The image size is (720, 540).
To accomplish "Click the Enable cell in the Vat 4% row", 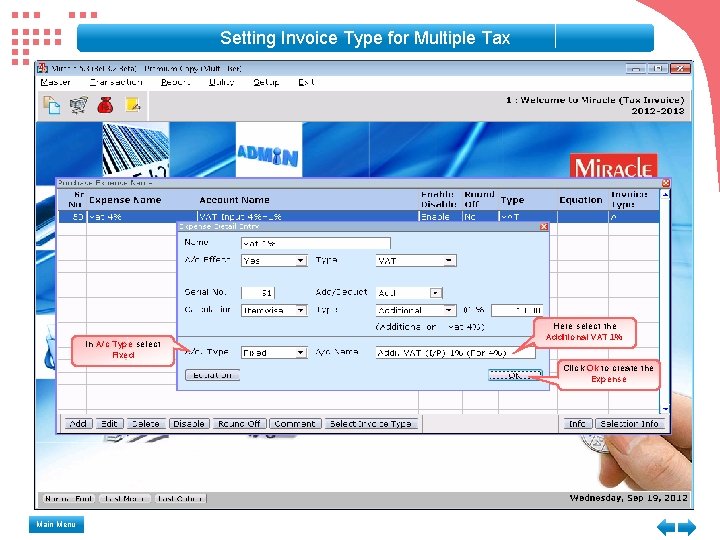I will coord(440,216).
